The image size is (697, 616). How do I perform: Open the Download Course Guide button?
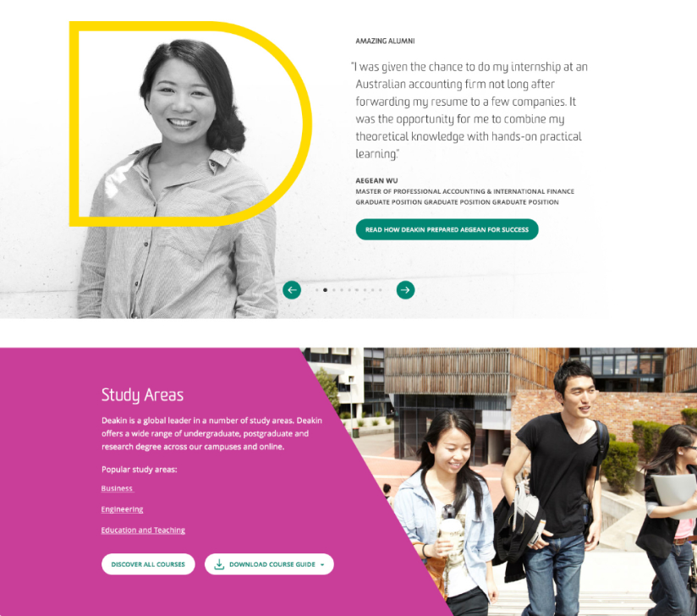tap(269, 564)
